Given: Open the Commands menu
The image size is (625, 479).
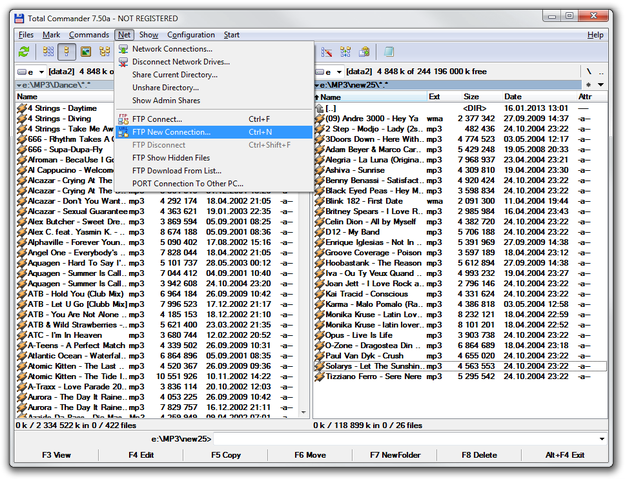Looking at the screenshot, I should (89, 35).
